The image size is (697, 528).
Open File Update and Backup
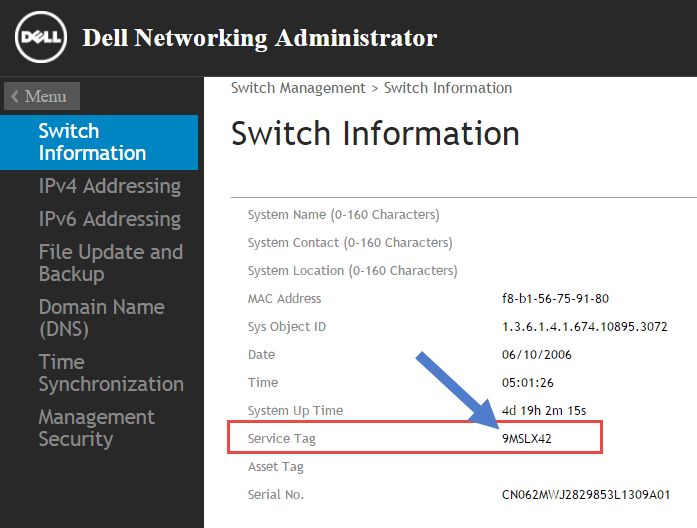(x=111, y=263)
